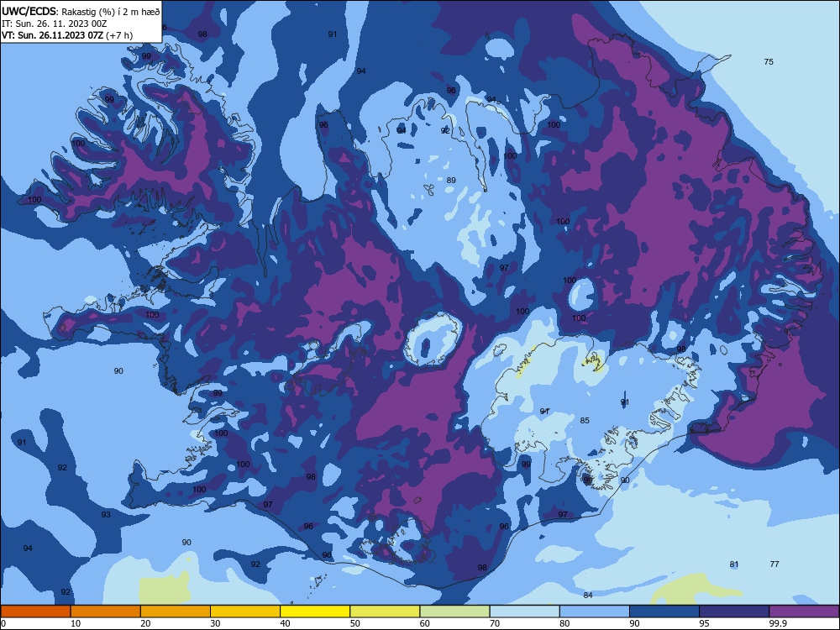This screenshot has width=840, height=630.
Task: Click the '70' label on the legend scale
Action: [495, 623]
